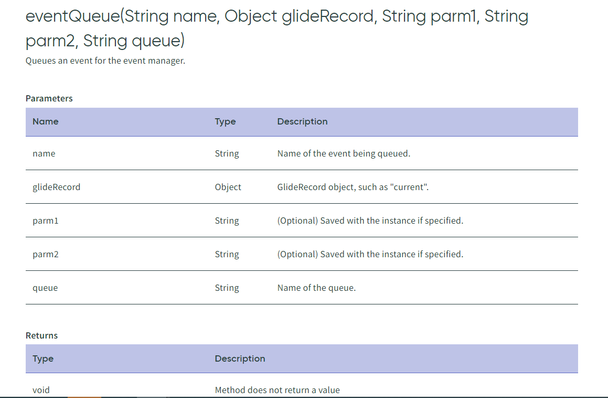Viewport: 608px width, 398px height.
Task: Click the Object type cell
Action: pos(228,187)
